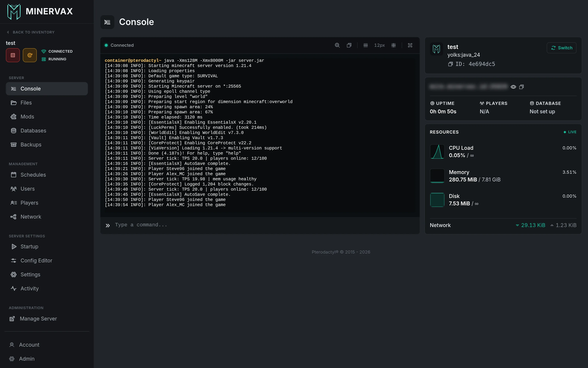
Task: Click the memory percentage 3.51%
Action: 569,172
